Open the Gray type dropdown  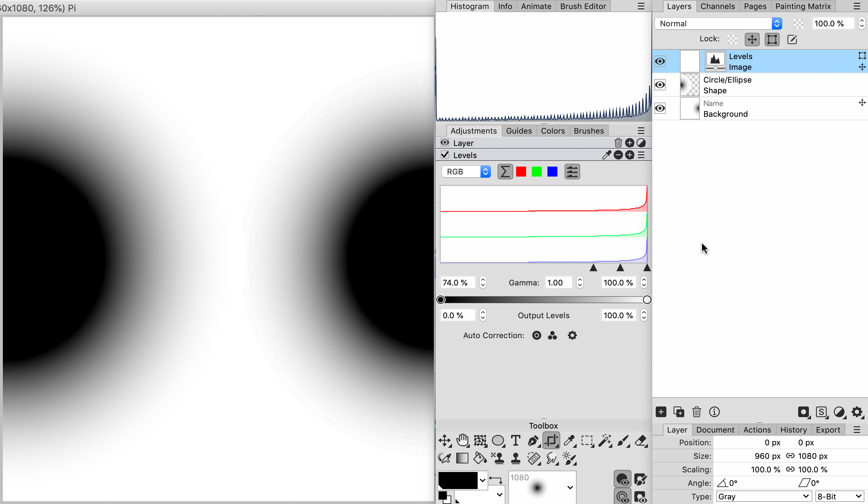point(764,496)
